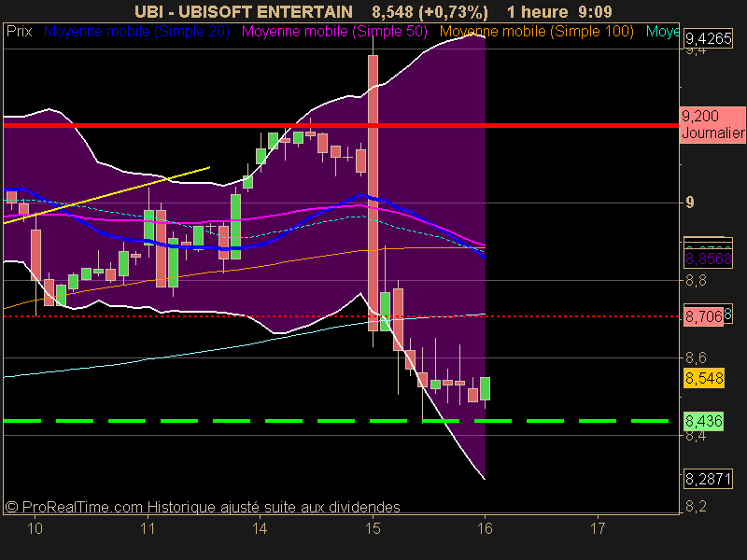Click the "8,2" price axis tick
The image size is (747, 560).
(696, 507)
